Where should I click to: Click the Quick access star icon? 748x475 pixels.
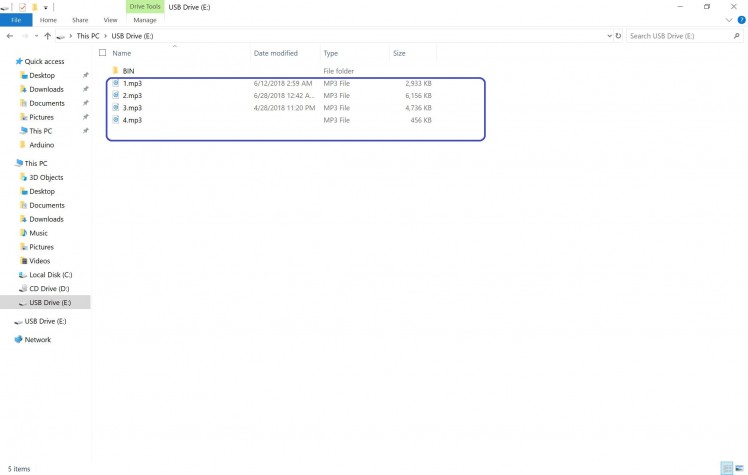click(19, 61)
